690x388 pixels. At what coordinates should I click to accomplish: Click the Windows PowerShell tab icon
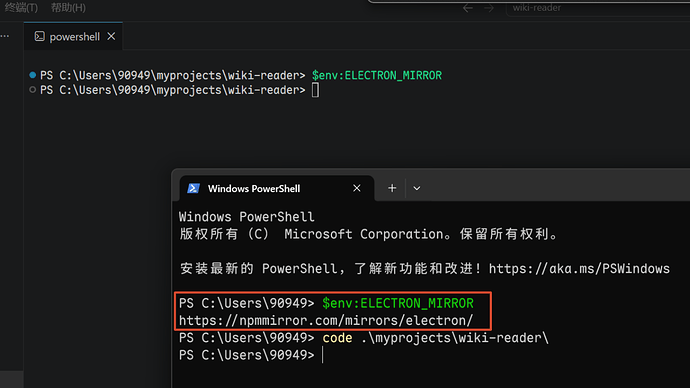[194, 188]
